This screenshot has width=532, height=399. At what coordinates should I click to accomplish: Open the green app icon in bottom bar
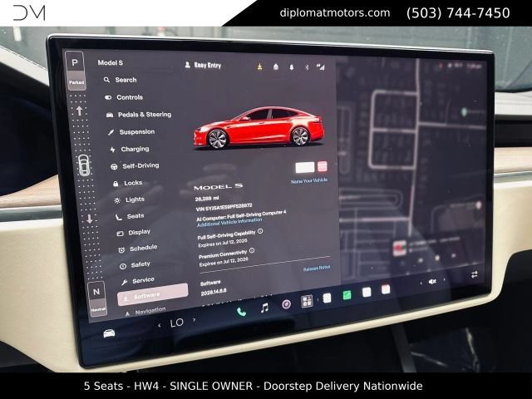click(x=347, y=295)
